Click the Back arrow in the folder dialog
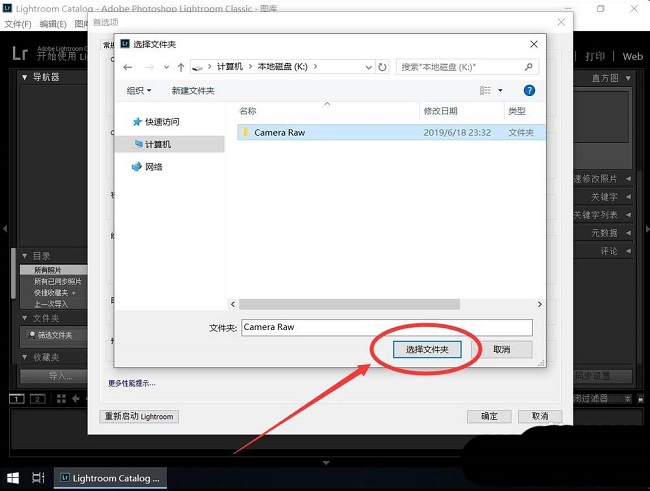This screenshot has height=491, width=650. [x=128, y=67]
